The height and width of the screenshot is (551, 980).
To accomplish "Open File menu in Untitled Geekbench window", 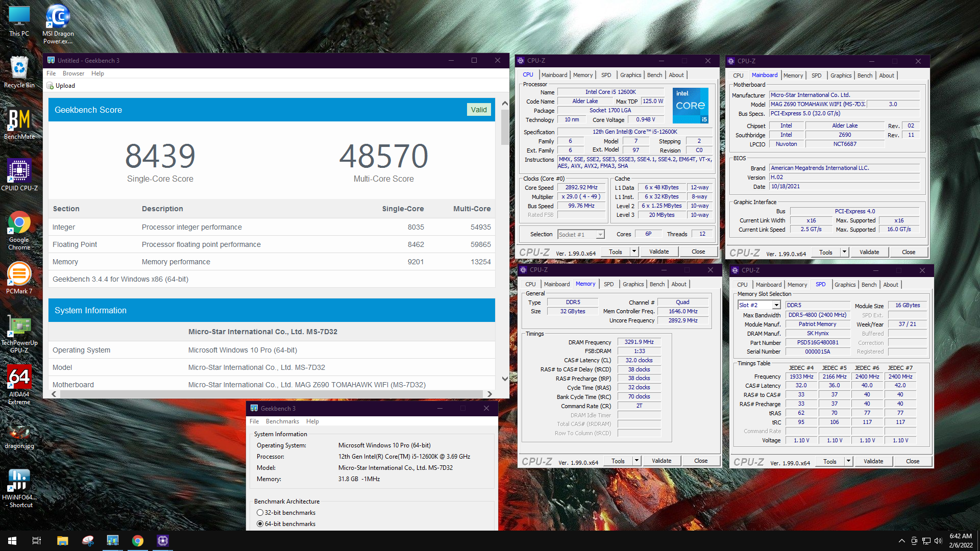I will [x=51, y=73].
